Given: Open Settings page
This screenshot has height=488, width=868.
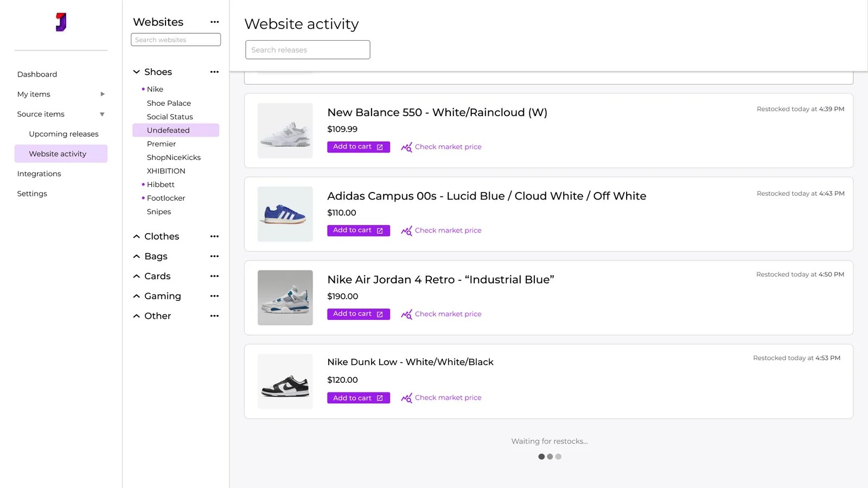Looking at the screenshot, I should [x=32, y=194].
